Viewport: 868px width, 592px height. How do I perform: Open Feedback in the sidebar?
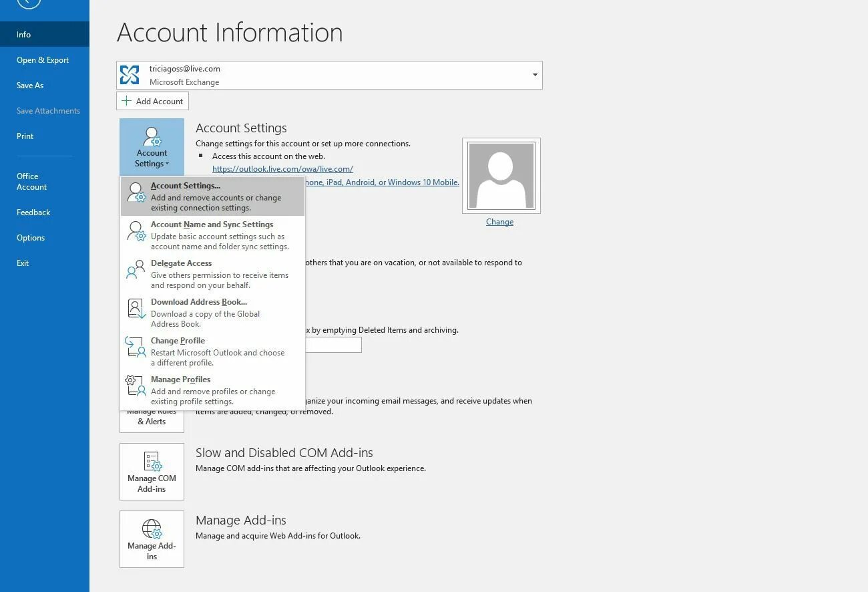[x=45, y=212]
